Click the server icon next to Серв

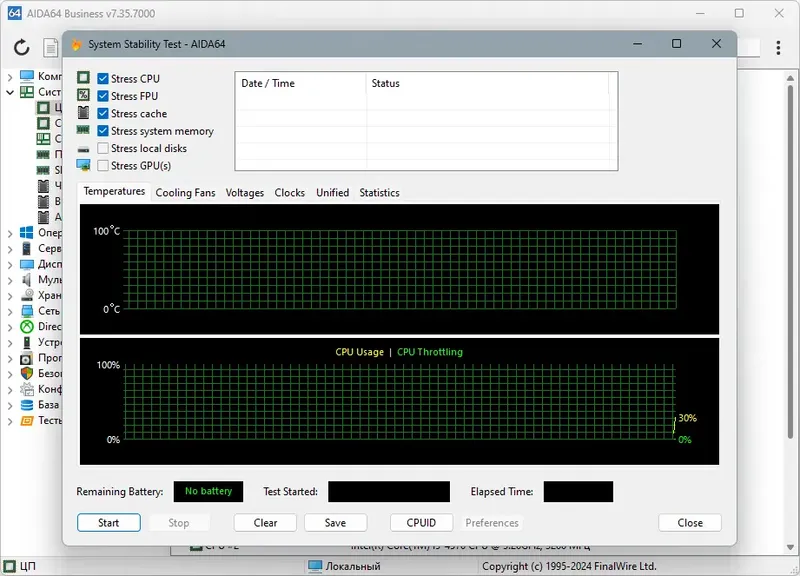pos(27,248)
